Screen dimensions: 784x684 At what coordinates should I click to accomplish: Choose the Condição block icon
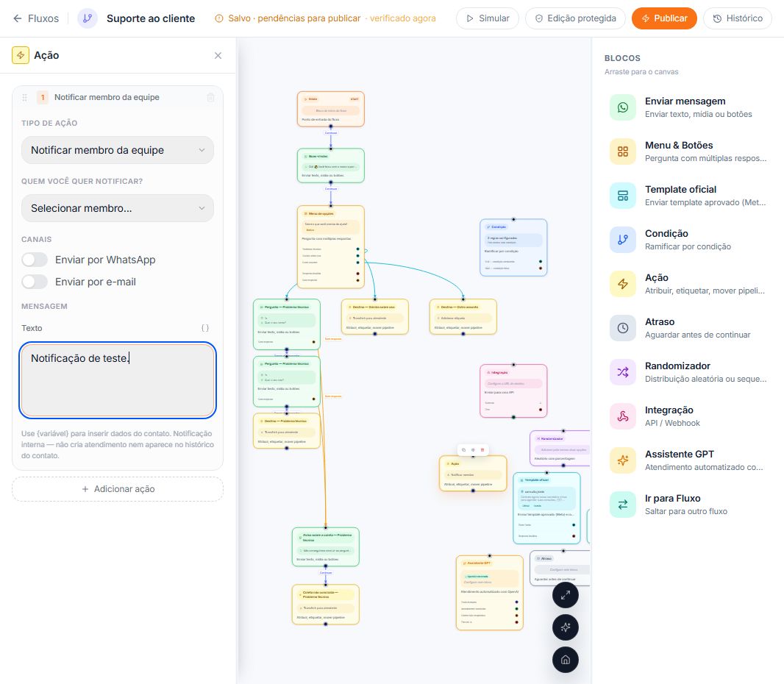[623, 240]
